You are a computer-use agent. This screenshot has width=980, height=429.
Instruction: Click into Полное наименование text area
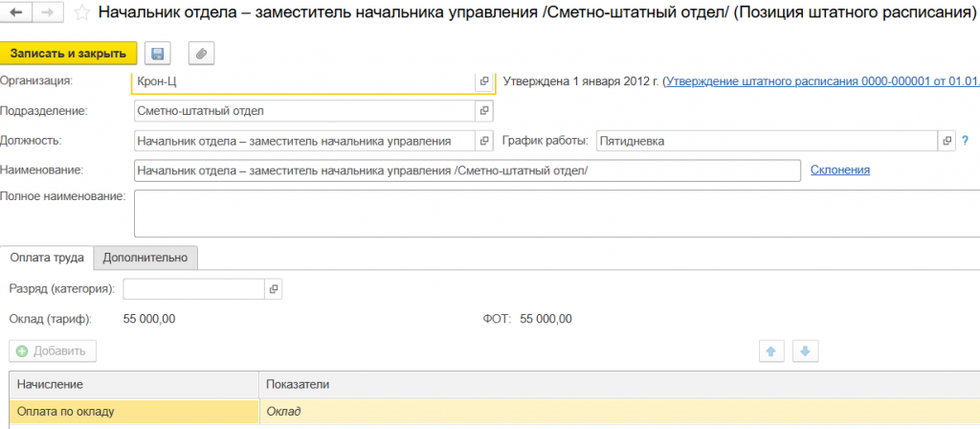coord(557,214)
